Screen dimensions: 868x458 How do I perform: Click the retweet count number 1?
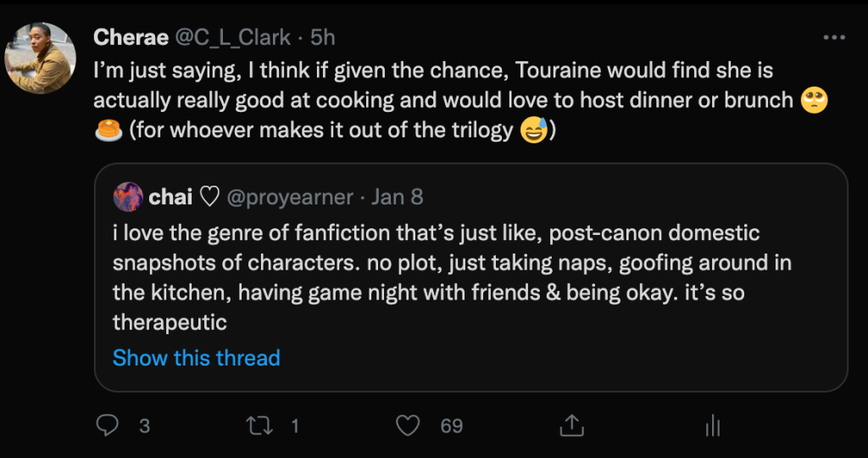click(295, 426)
